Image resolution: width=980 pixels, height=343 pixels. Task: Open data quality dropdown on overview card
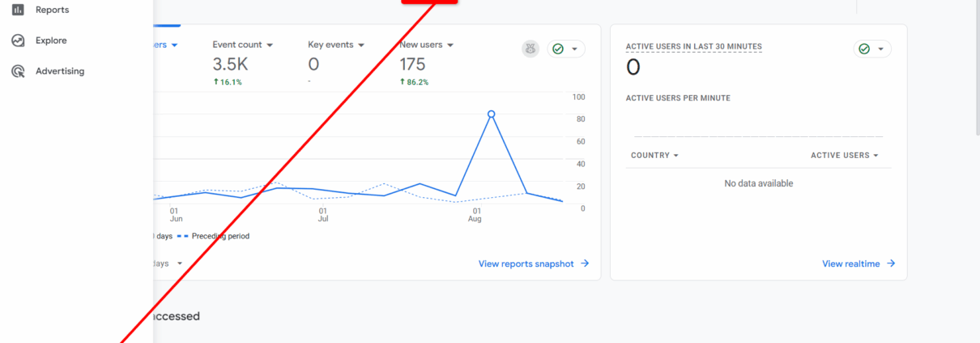pos(566,49)
